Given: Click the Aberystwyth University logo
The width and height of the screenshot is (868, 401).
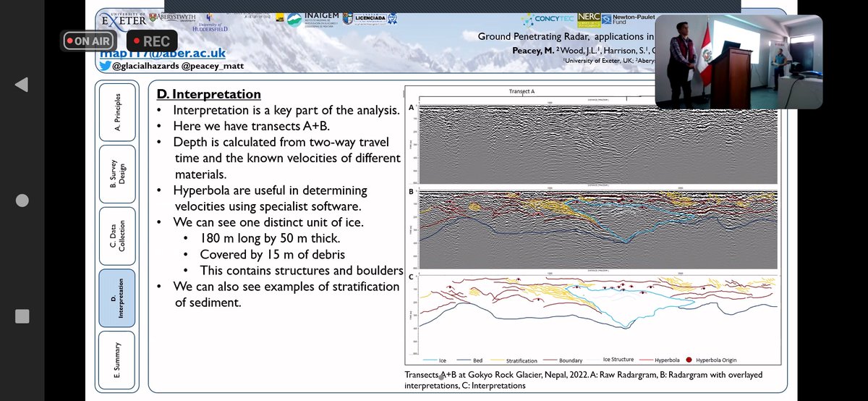Looking at the screenshot, I should click(x=171, y=17).
